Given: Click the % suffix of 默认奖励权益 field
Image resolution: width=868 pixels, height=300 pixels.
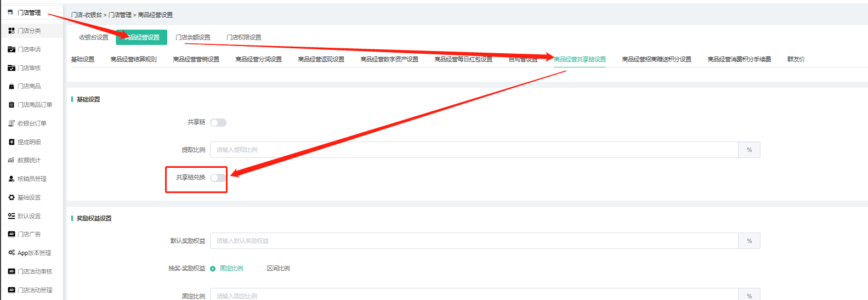Looking at the screenshot, I should [x=749, y=241].
